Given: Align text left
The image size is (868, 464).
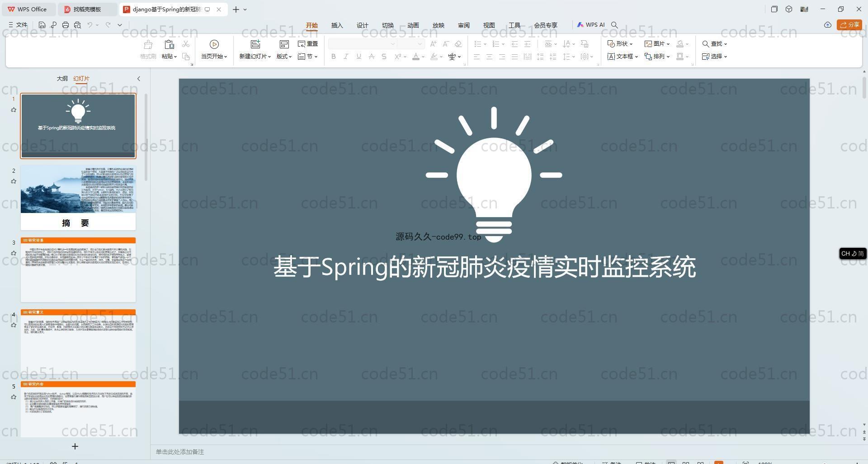Looking at the screenshot, I should (x=476, y=57).
